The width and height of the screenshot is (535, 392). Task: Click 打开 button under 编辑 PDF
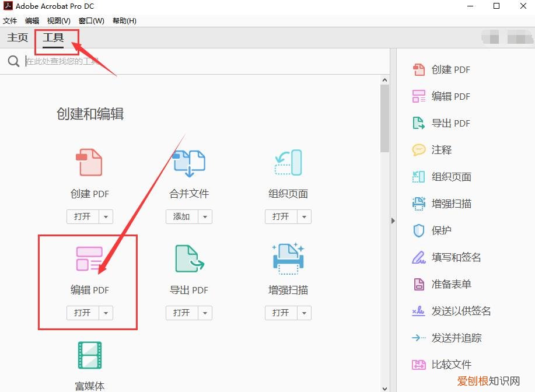pos(83,313)
